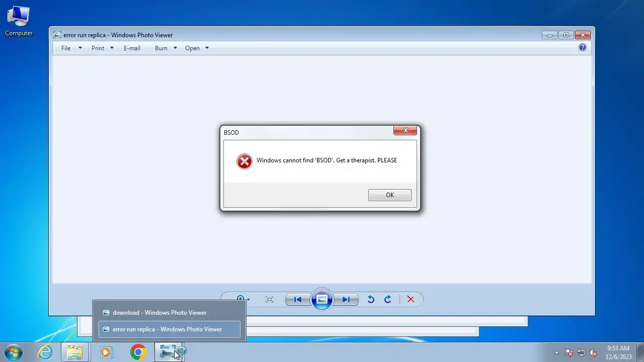Open the File menu in Photo Viewer

tap(66, 48)
